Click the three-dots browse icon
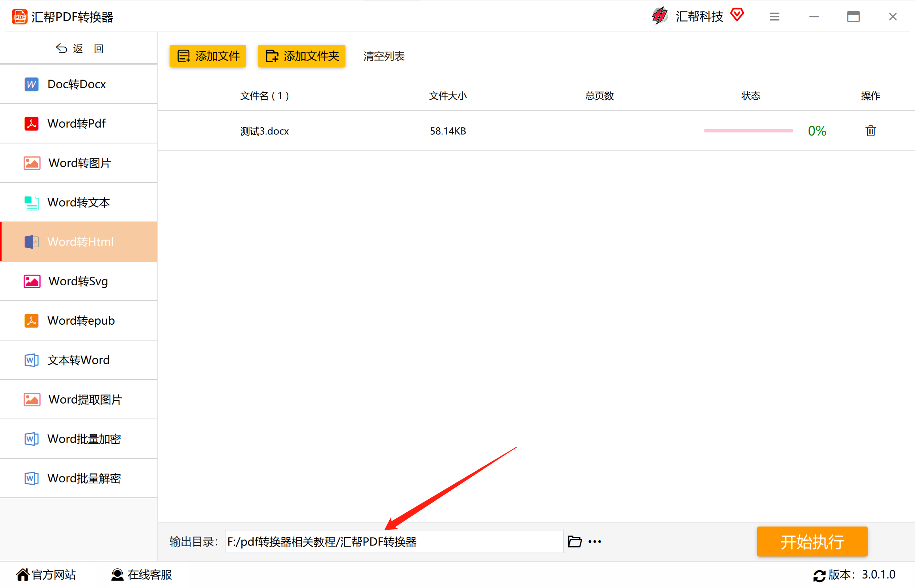 pos(595,541)
